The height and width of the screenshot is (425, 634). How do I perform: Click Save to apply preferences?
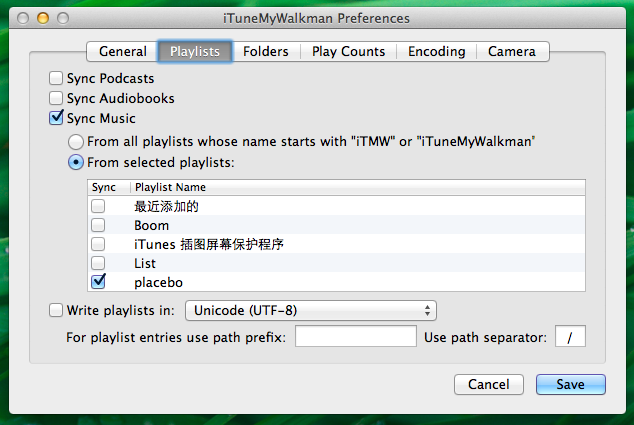[570, 385]
